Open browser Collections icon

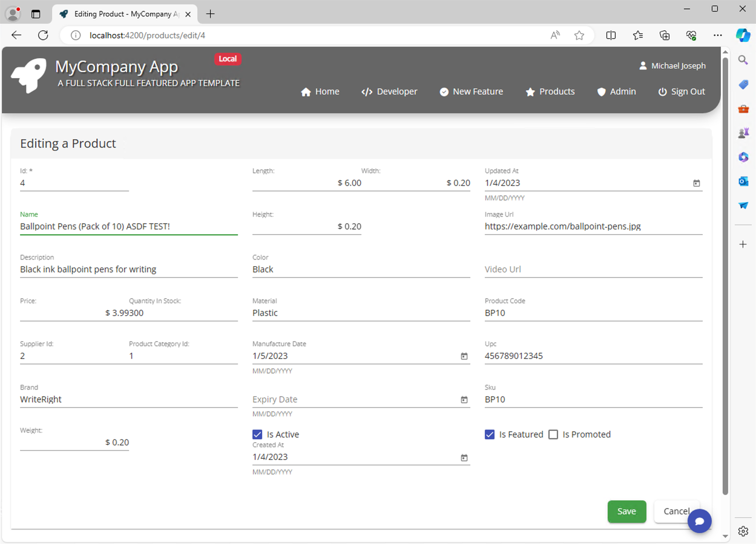coord(665,35)
